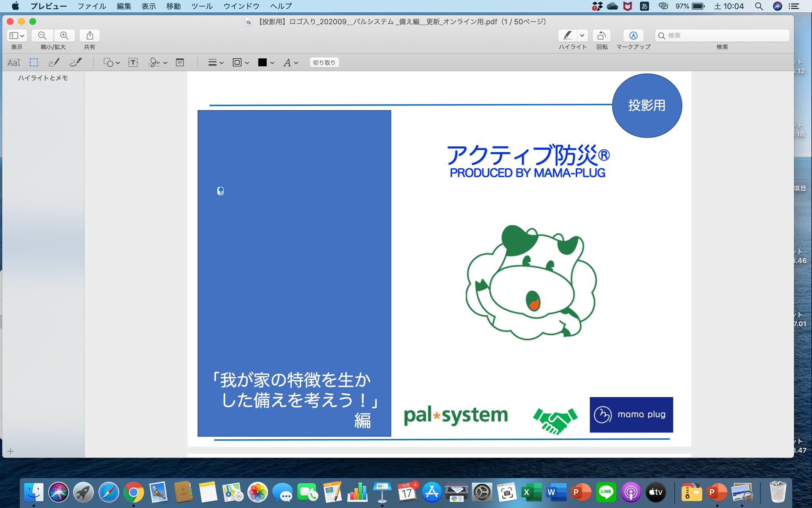Open the ウインドウ menu
The height and width of the screenshot is (508, 812).
coord(241,6)
